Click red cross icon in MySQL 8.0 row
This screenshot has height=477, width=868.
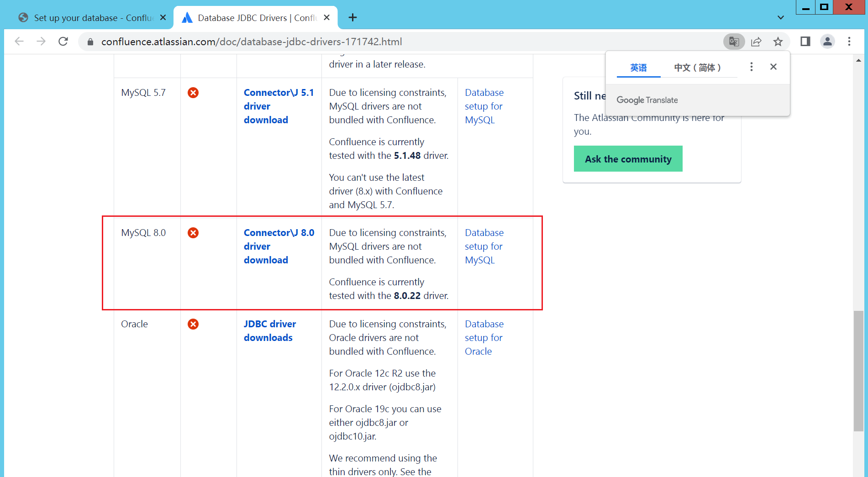[193, 233]
